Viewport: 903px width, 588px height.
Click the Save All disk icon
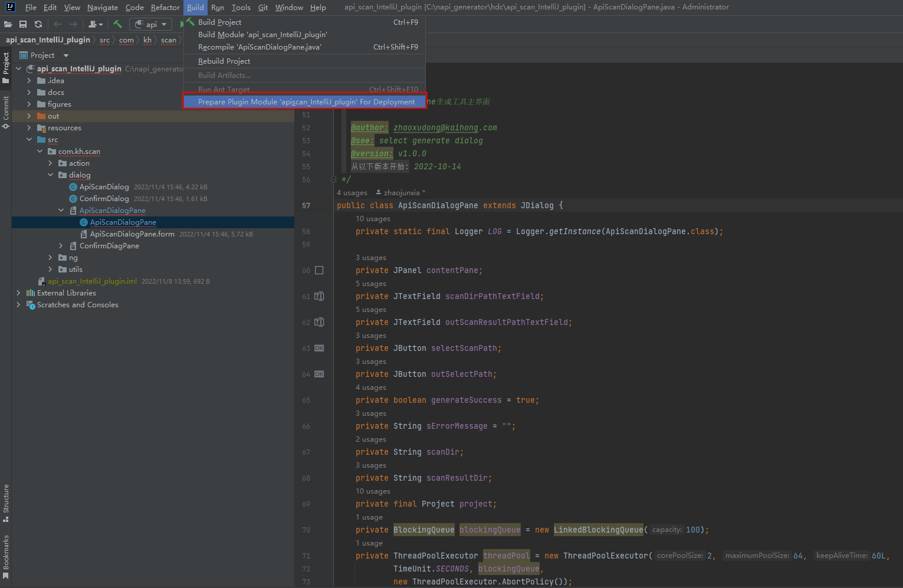click(23, 24)
